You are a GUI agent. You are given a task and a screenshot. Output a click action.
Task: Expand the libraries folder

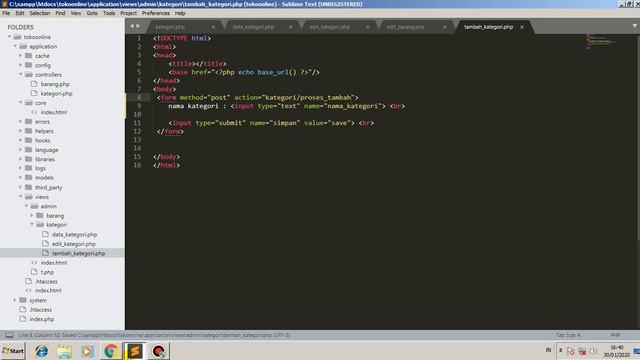21,159
